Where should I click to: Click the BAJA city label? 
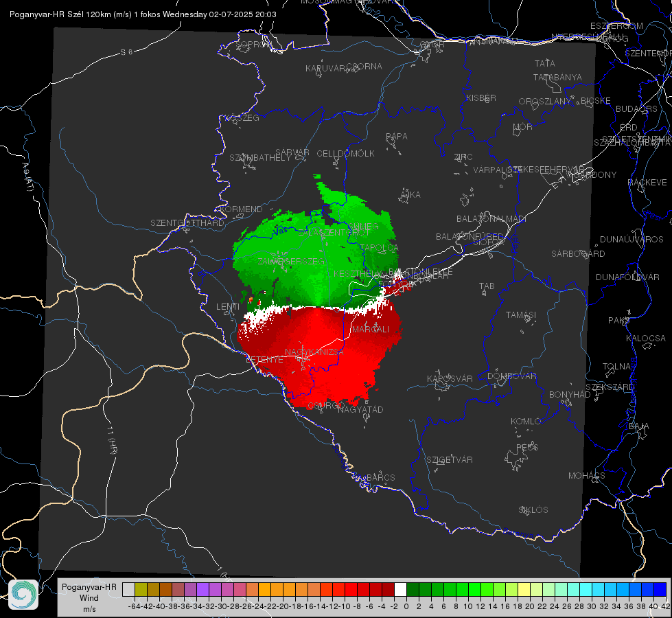(x=638, y=426)
